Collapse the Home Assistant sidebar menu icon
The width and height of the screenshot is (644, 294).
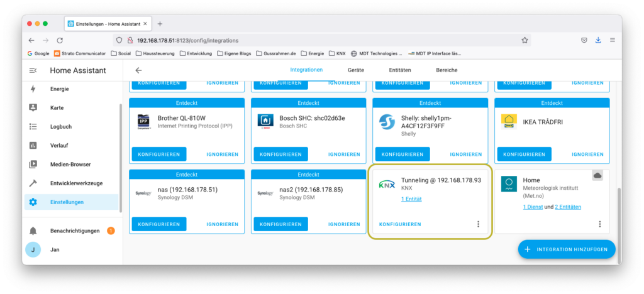(x=33, y=70)
